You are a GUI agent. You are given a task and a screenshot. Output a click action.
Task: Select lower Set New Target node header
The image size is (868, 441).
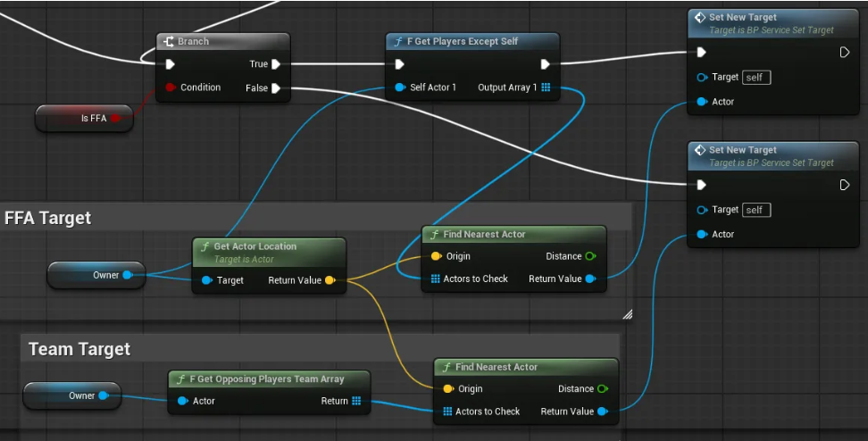(773, 156)
